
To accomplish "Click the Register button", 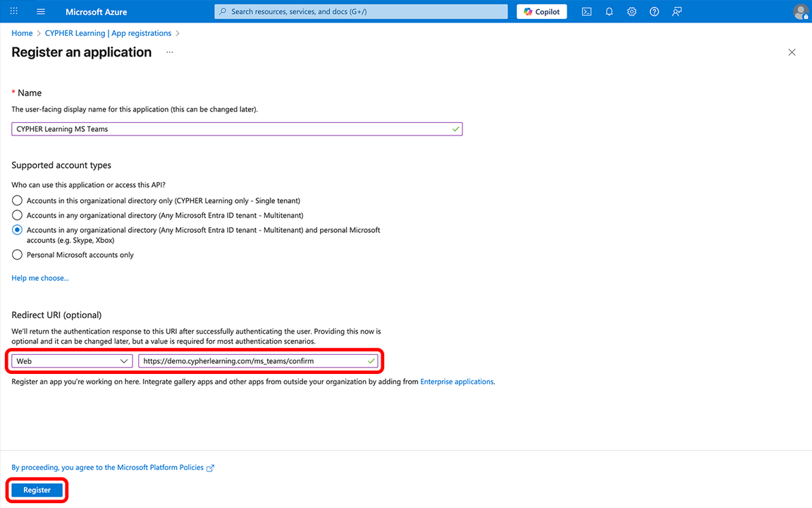I will pos(37,490).
